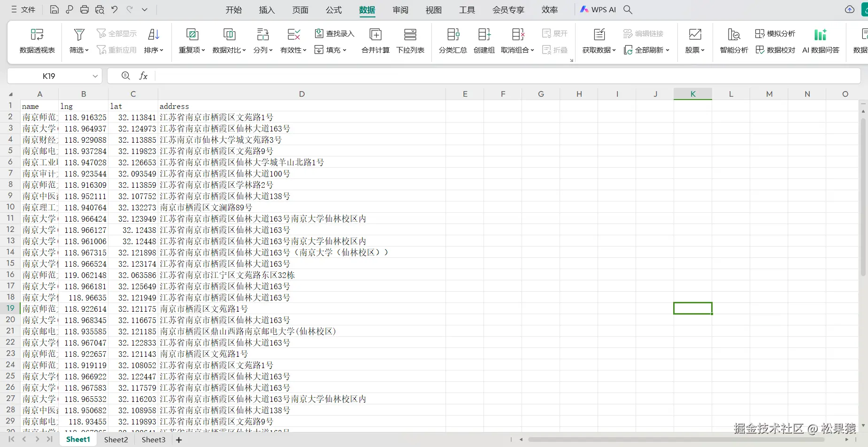Click the undo arrow
The width and height of the screenshot is (868, 447).
click(115, 9)
